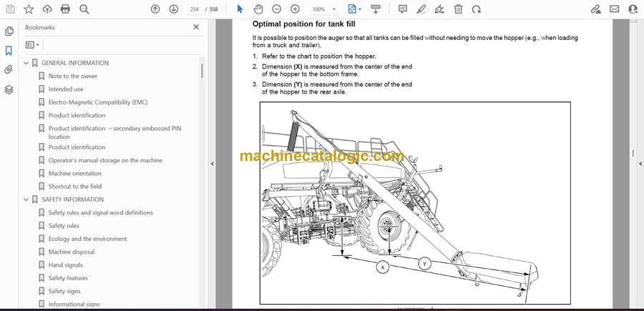644x311 pixels.
Task: Open the Machine orientation bookmark
Action: [74, 173]
